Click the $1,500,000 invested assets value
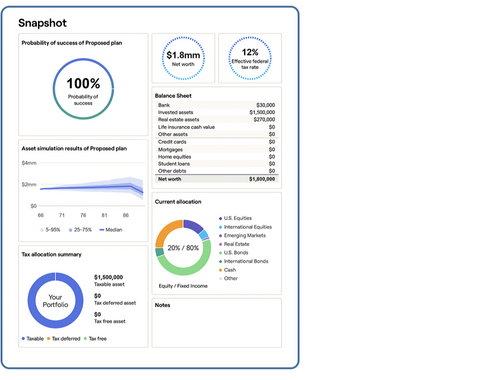This screenshot has height=380, width=500. pos(262,112)
